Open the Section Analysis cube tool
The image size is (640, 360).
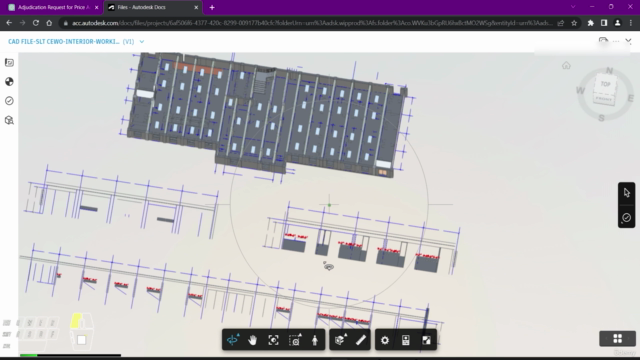(x=340, y=340)
